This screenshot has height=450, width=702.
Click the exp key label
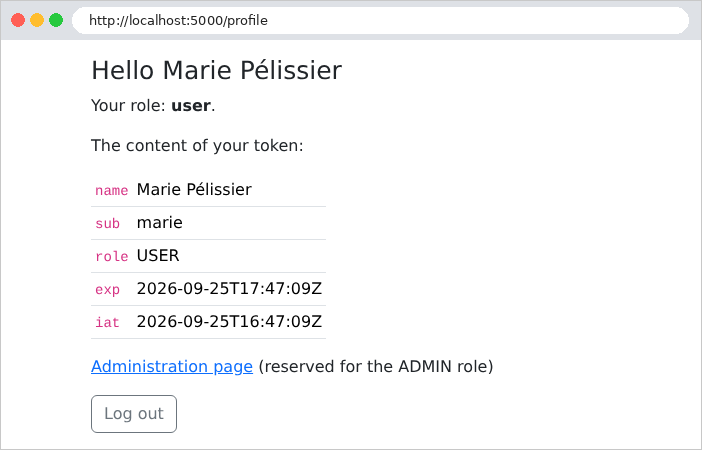click(107, 289)
